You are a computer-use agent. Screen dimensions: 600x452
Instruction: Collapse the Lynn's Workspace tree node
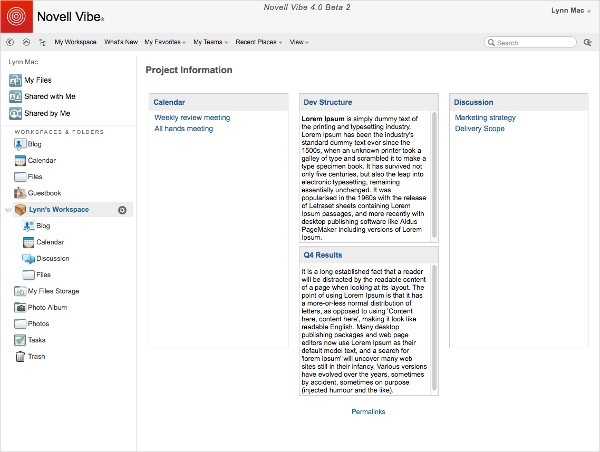8,210
